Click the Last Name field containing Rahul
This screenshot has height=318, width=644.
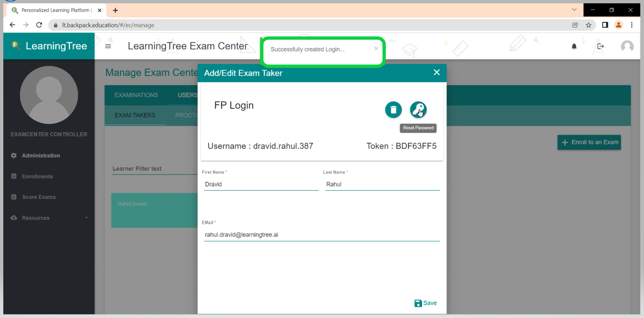tap(382, 185)
